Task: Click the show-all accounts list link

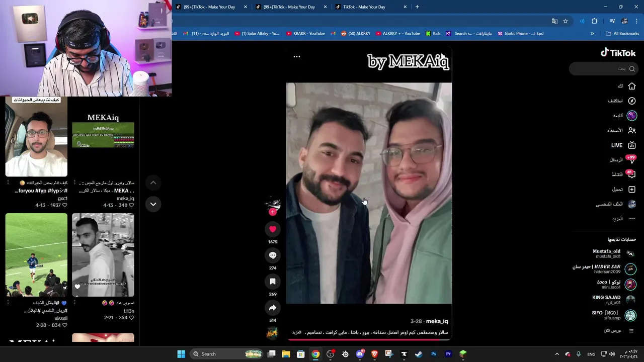Action: [619, 331]
